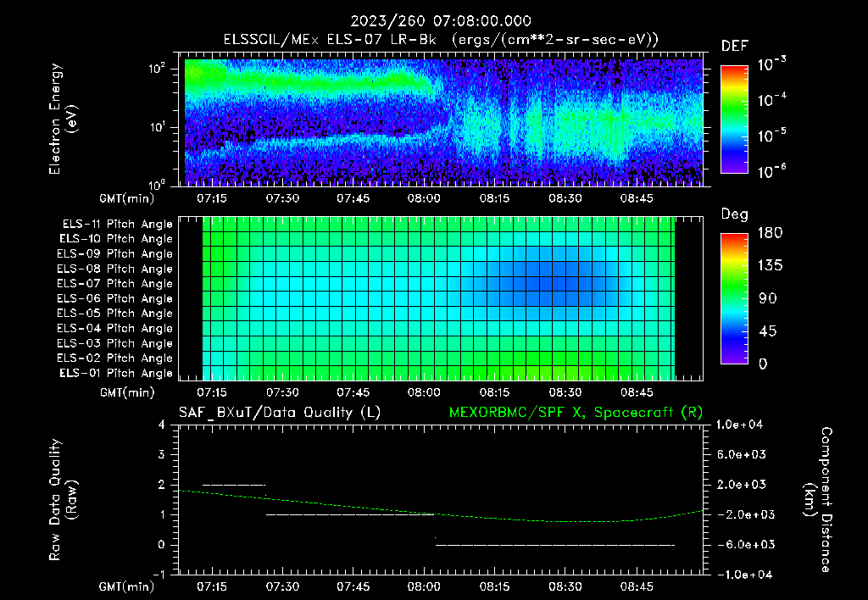
Task: Click the ELS-01 Pitch Angle row label
Action: [x=116, y=373]
